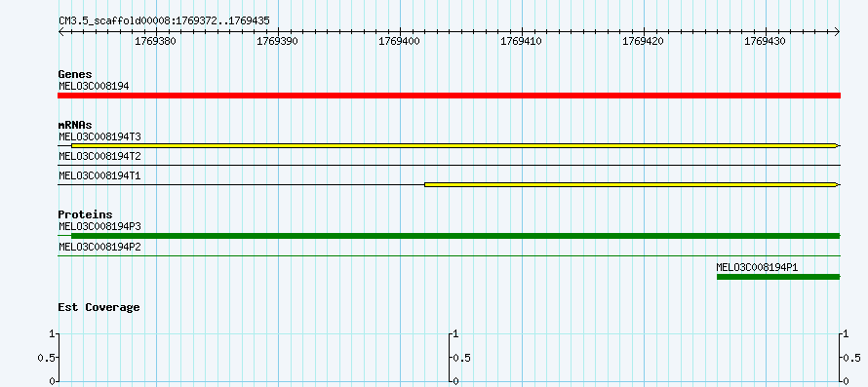Click the Genes track heading
Image resolution: width=868 pixels, height=387 pixels.
tap(75, 74)
